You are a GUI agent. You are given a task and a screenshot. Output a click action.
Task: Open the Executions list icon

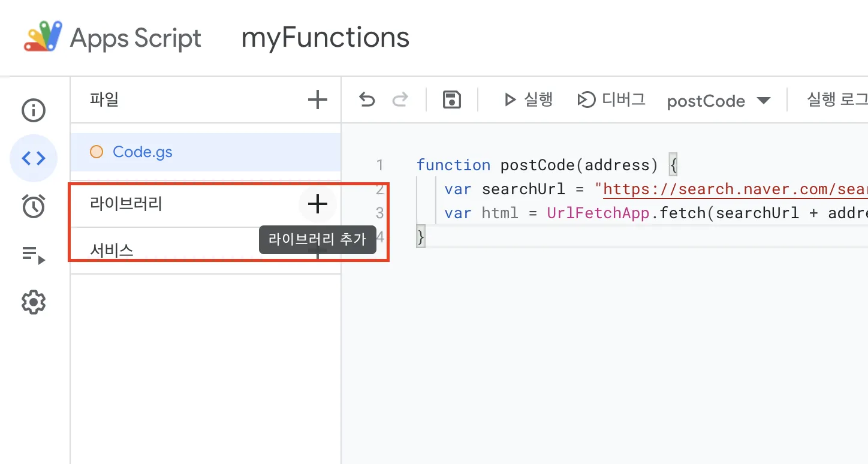point(34,255)
